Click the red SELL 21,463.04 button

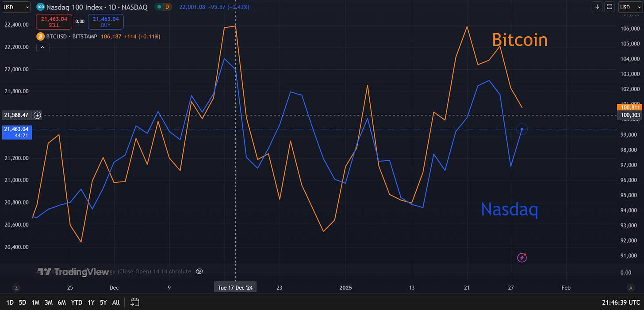click(54, 21)
